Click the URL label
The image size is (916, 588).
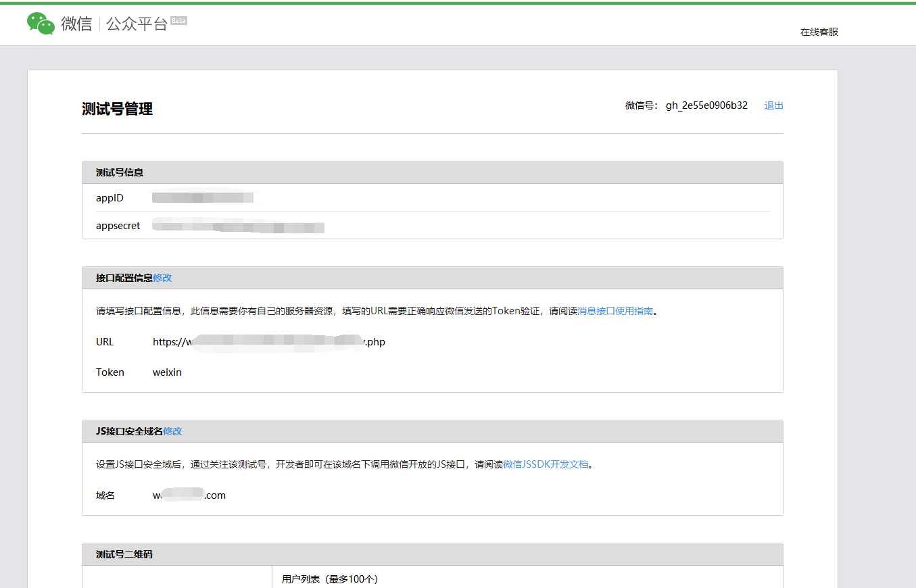pos(105,342)
